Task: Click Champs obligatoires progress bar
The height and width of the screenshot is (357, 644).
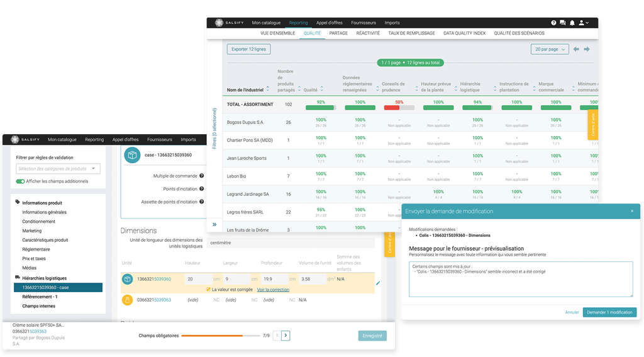Action: point(221,336)
